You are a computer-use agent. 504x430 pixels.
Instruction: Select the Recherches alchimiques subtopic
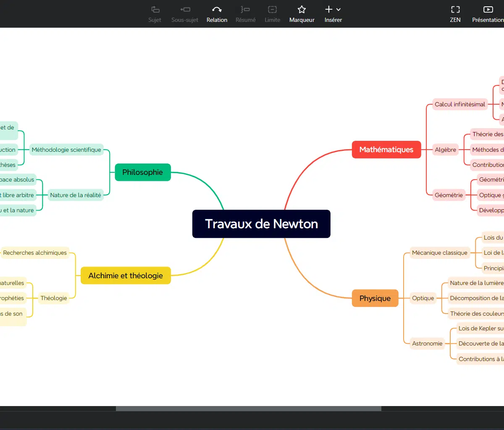point(35,253)
